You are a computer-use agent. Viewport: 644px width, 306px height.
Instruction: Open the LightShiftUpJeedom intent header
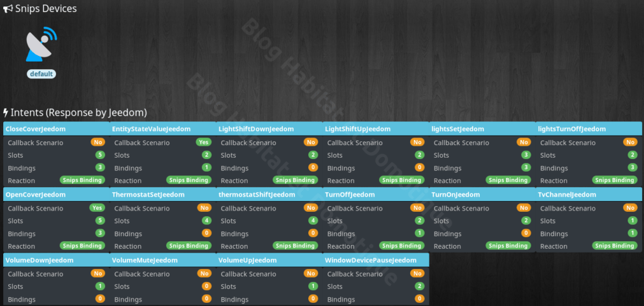pyautogui.click(x=376, y=129)
